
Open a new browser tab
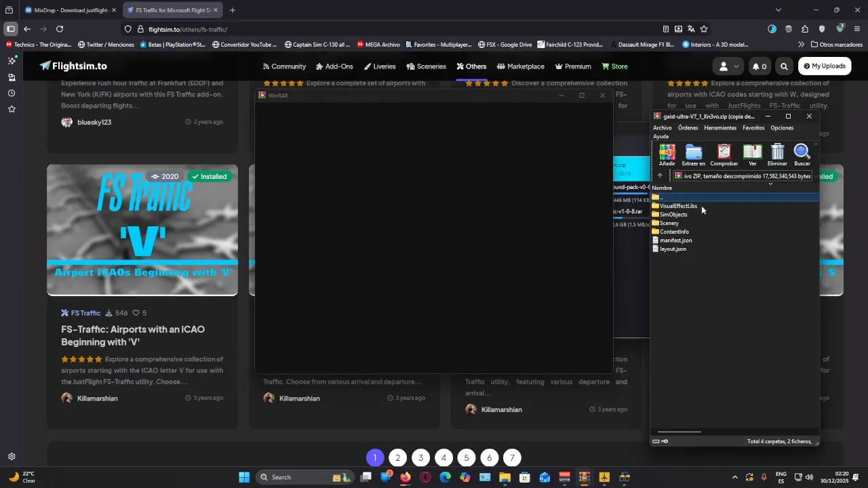233,10
